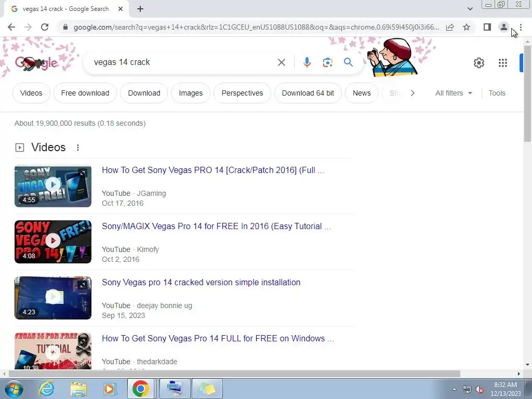Select the Download filter chip
Viewport: 532px width, 399px height.
point(144,93)
